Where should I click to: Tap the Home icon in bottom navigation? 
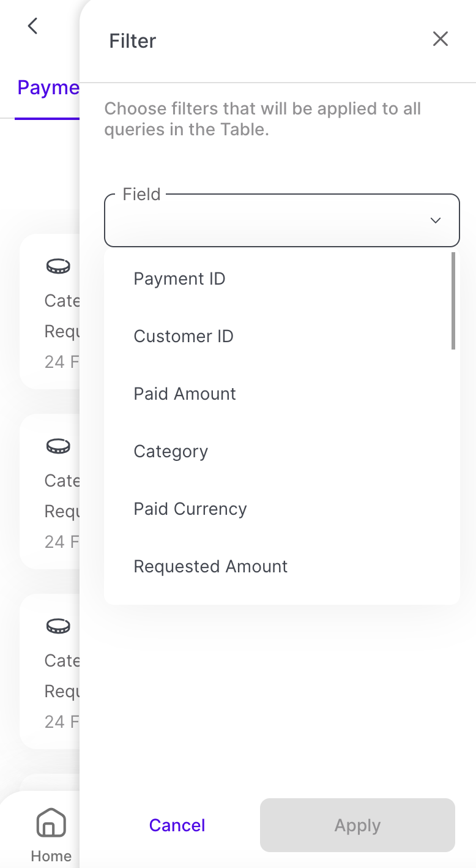(51, 822)
